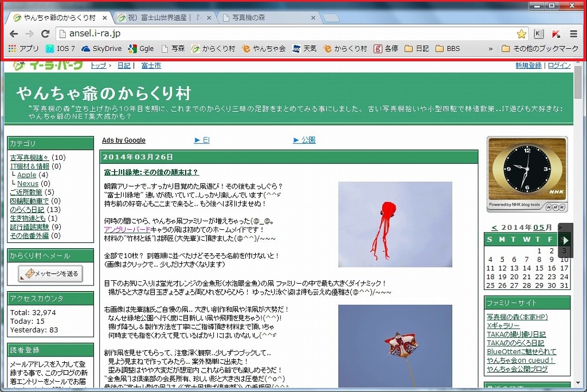Enlarge the red octopus kite photo
Screen dimensions: 587x392
coord(395,224)
